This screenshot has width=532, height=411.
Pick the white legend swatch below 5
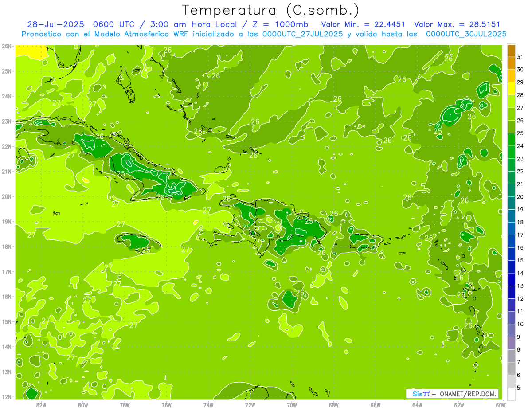point(511,394)
